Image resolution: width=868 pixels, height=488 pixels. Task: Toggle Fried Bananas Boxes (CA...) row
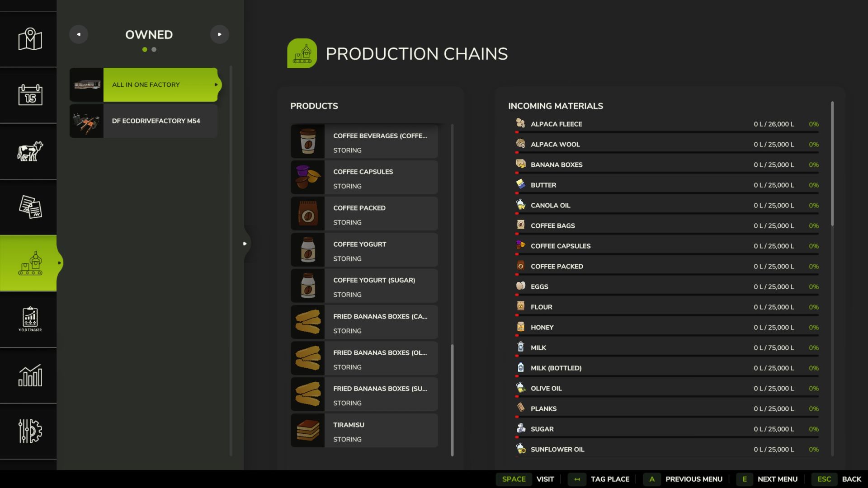364,322
